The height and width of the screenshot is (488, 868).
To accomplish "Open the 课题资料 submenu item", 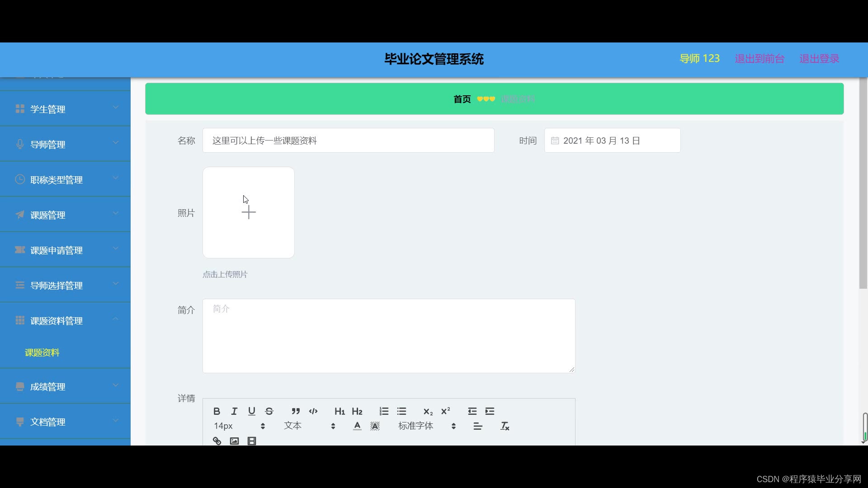I will tap(42, 352).
